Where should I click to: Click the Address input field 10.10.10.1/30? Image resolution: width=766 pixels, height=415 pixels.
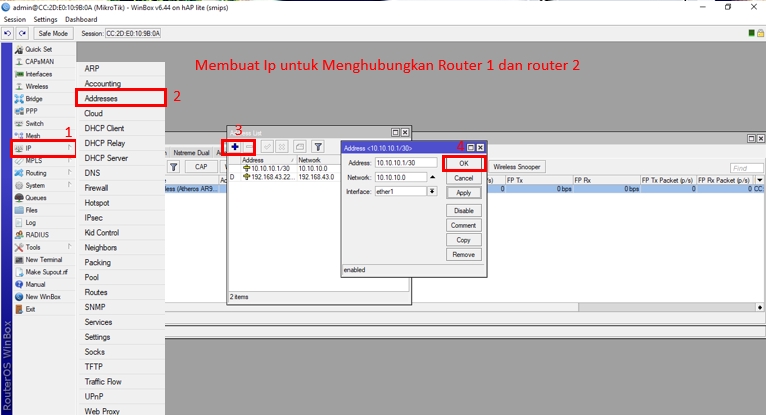pos(406,163)
